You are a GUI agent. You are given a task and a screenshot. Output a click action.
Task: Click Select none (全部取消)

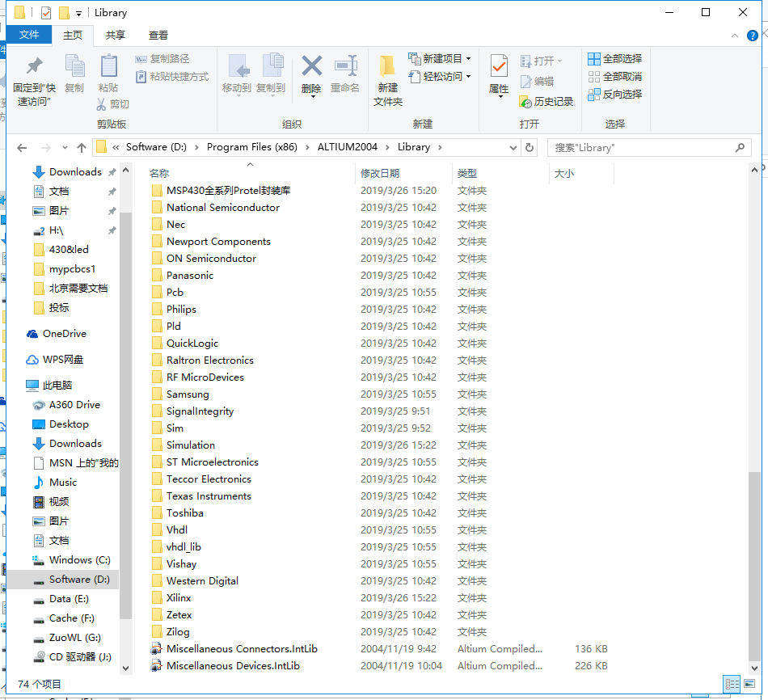point(614,77)
